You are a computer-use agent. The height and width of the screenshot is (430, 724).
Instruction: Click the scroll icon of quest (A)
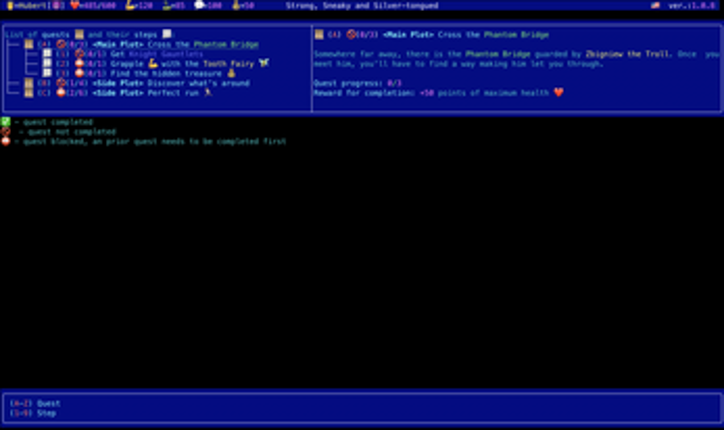[29, 44]
